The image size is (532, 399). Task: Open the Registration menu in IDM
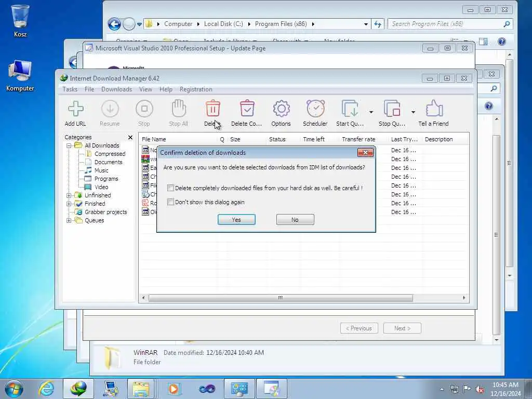[196, 89]
